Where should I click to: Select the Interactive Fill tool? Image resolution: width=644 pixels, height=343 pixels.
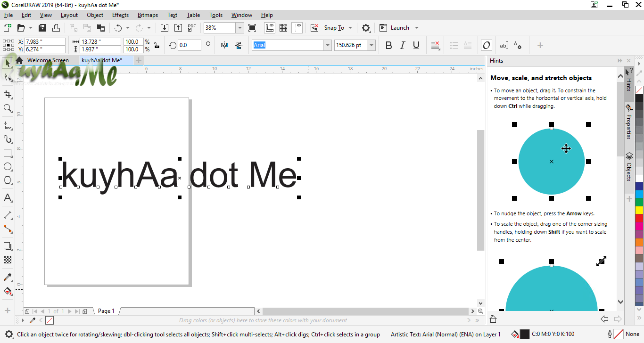pos(8,291)
